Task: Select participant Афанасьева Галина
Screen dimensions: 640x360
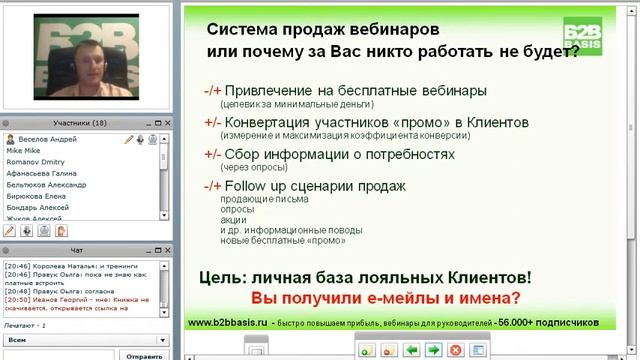Action: click(42, 173)
